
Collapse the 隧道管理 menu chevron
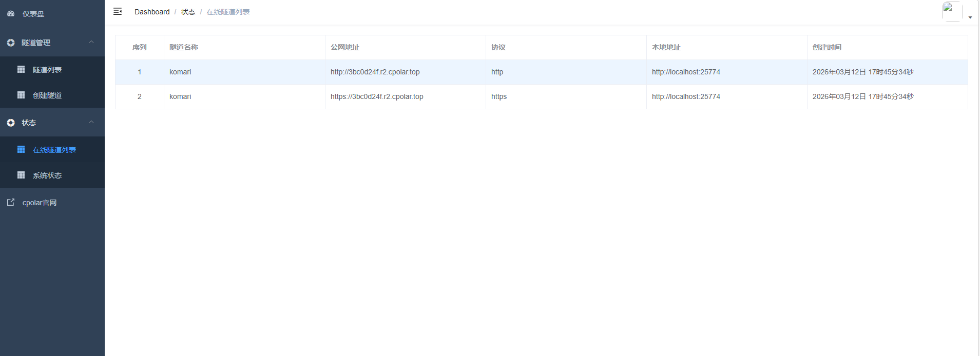(x=91, y=42)
